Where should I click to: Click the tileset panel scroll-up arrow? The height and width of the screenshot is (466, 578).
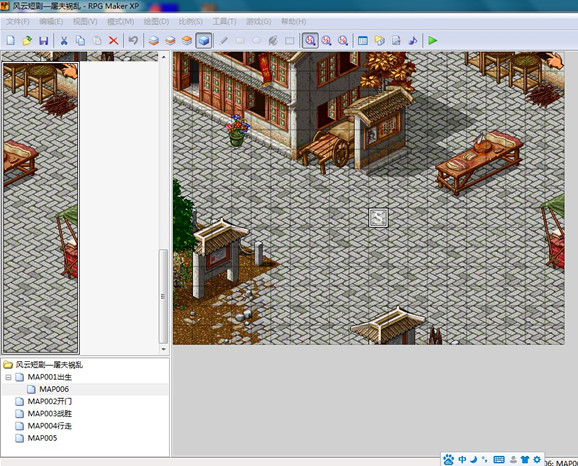(x=164, y=56)
